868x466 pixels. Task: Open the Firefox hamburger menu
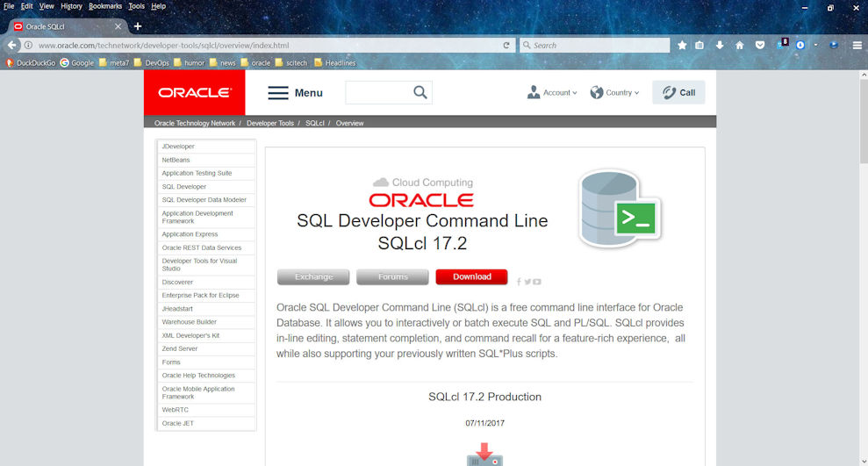point(857,45)
